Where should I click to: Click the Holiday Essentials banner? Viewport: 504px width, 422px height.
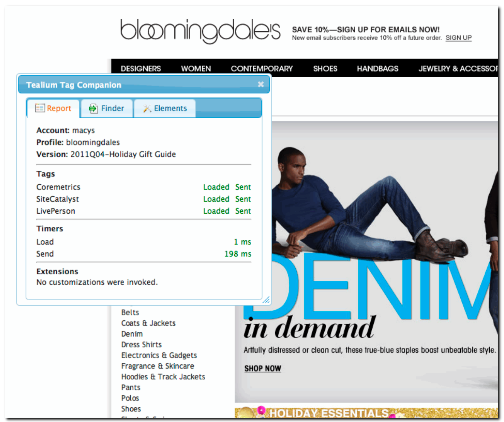(366, 412)
